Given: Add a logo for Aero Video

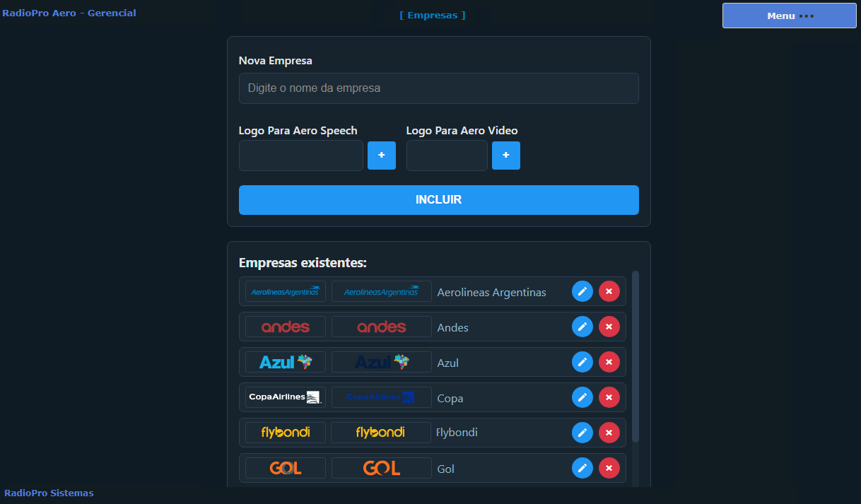Looking at the screenshot, I should pyautogui.click(x=506, y=156).
